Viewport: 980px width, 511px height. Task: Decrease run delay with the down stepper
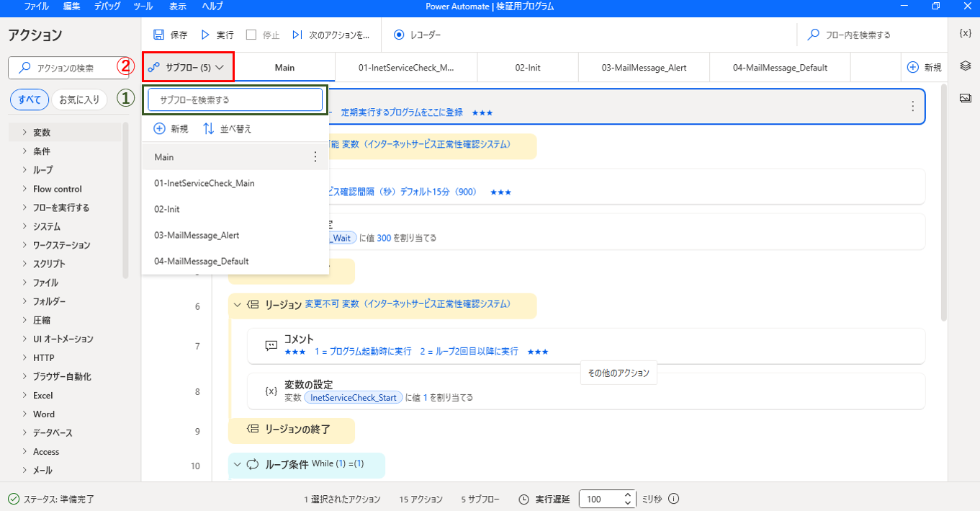tap(627, 503)
